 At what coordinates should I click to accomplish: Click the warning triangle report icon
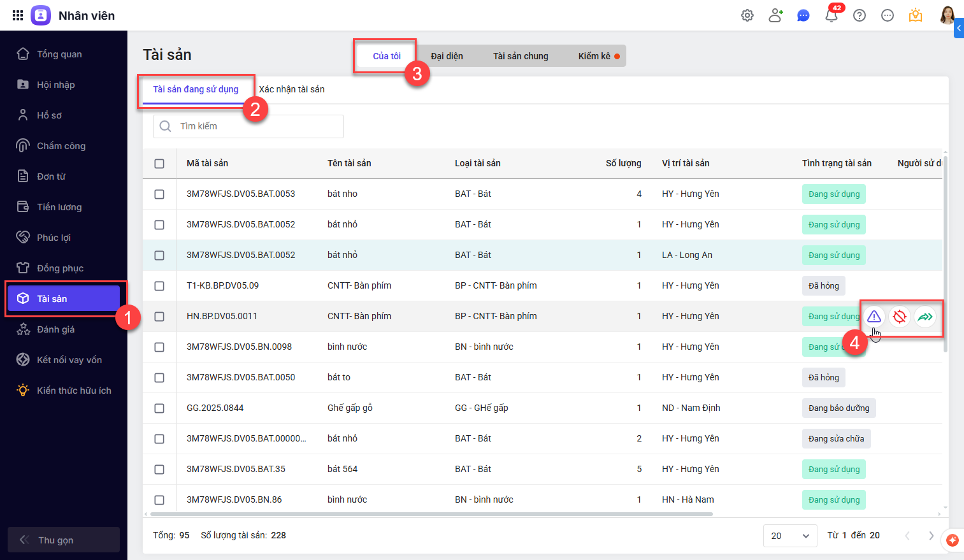874,317
